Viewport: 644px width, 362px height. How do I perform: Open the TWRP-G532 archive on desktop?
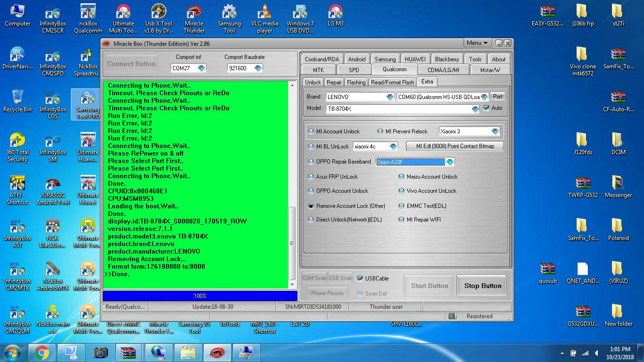(583, 187)
